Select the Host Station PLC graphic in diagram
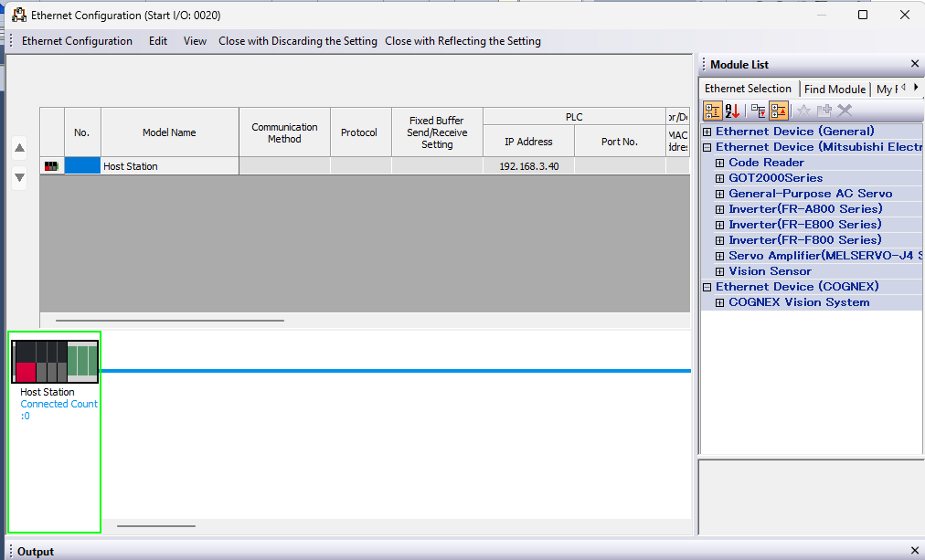Viewport: 925px width, 560px height. tap(55, 361)
